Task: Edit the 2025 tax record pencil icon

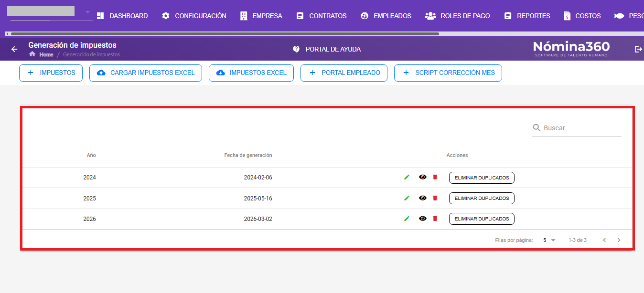Action: tap(407, 198)
